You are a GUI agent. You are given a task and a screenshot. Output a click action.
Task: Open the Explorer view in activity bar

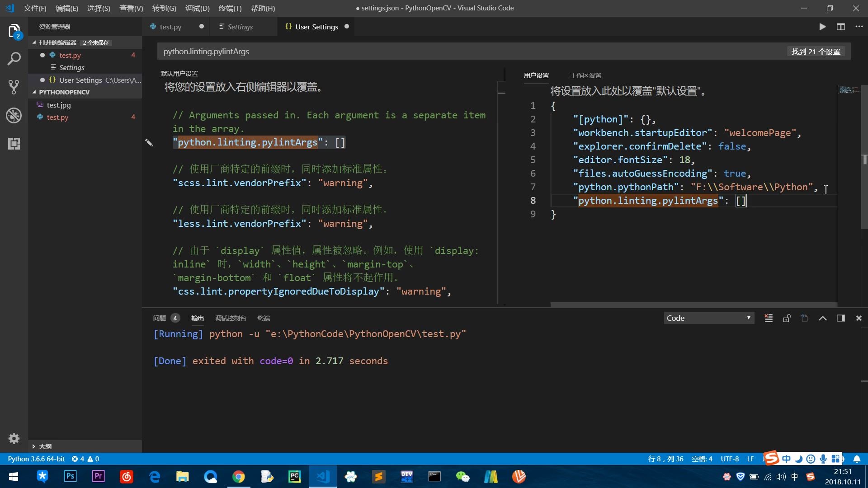14,31
